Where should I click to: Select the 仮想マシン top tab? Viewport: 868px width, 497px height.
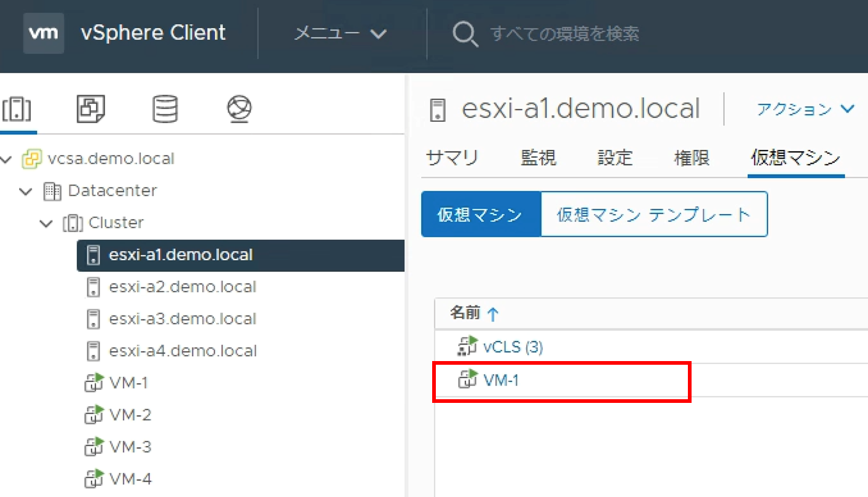(795, 158)
